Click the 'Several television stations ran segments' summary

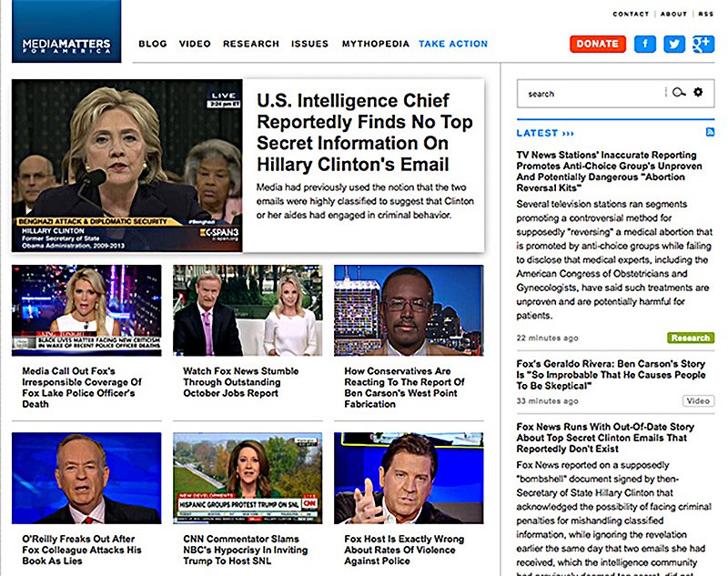click(614, 259)
